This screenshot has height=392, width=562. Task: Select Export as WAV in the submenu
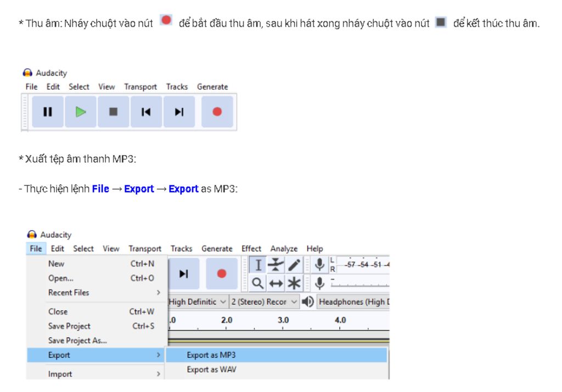[x=277, y=370]
